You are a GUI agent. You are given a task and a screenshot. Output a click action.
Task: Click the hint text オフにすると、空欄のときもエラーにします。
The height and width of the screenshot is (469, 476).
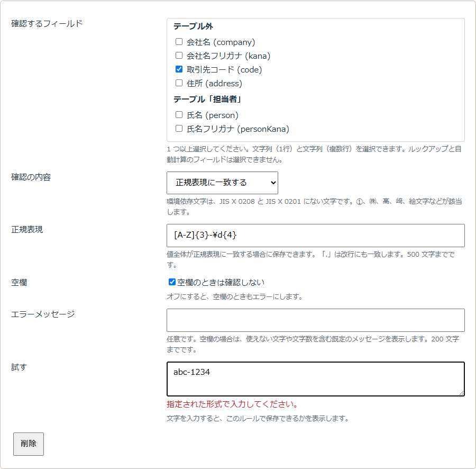pyautogui.click(x=235, y=297)
